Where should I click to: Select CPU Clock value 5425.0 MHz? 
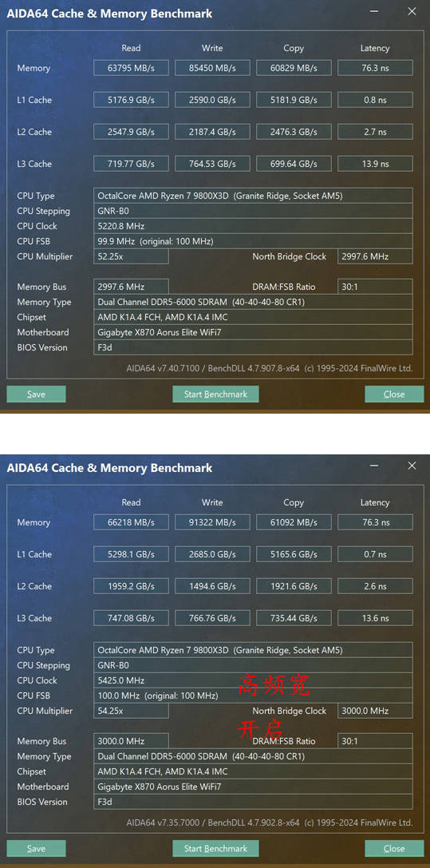coord(253,680)
